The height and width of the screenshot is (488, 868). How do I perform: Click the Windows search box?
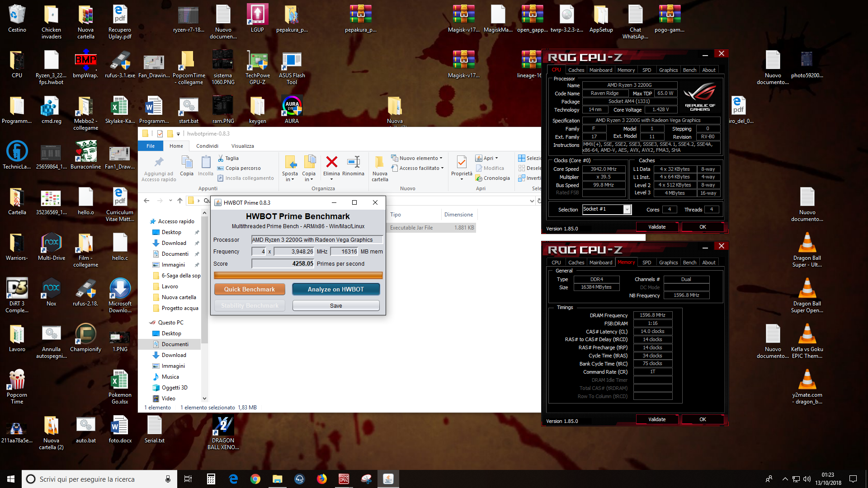pyautogui.click(x=99, y=479)
